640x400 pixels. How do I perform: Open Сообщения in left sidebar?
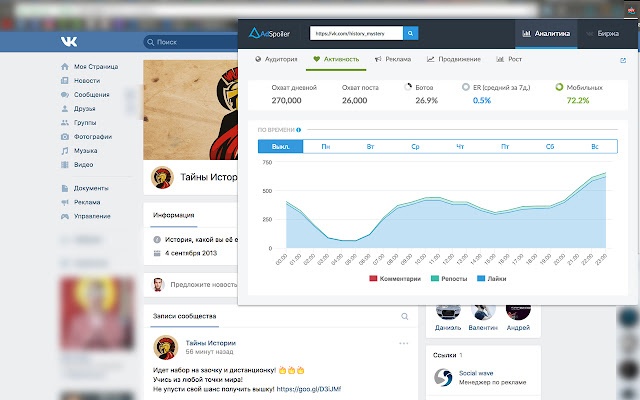click(x=90, y=95)
